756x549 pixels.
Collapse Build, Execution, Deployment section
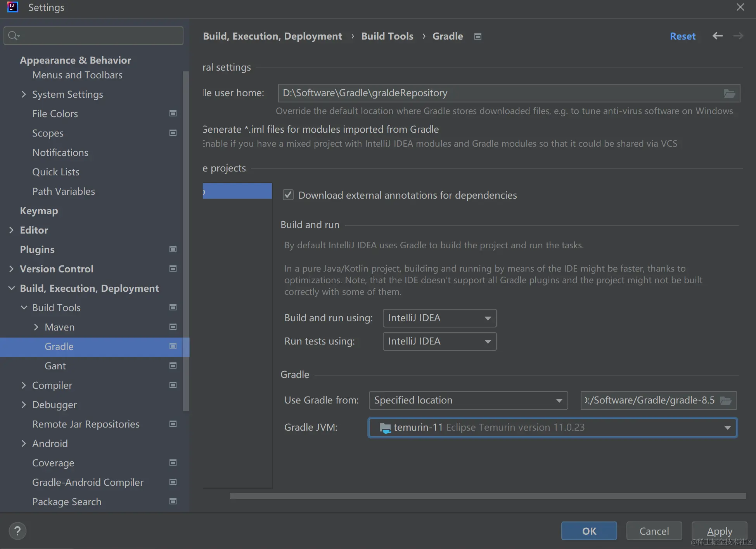click(x=11, y=288)
